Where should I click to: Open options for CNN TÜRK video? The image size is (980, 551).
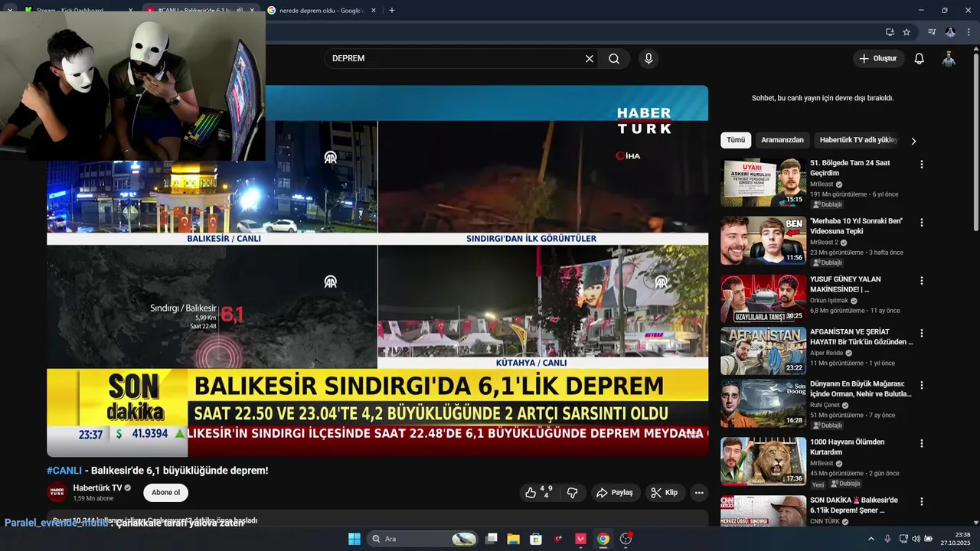(x=922, y=502)
